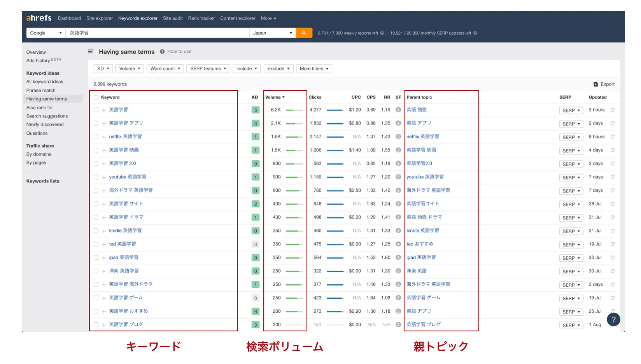Click the orange search magnifying glass button
The height and width of the screenshot is (364, 641).
pyautogui.click(x=304, y=33)
